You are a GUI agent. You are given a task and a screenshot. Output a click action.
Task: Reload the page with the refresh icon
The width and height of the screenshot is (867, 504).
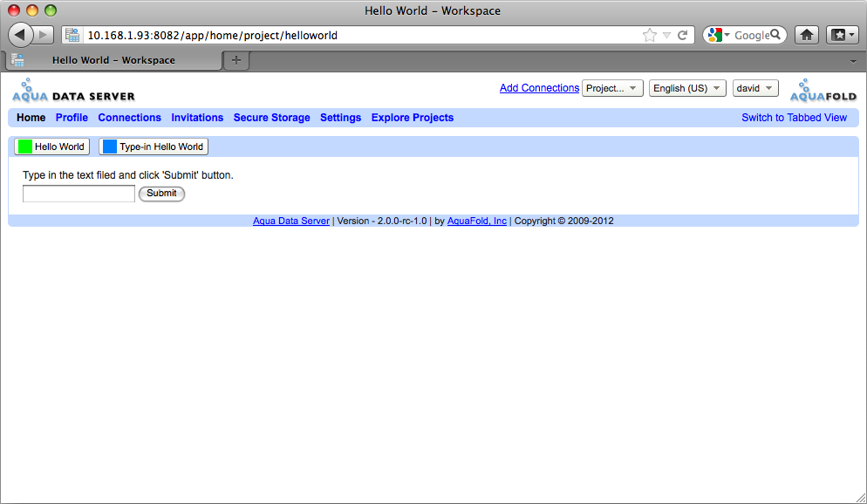click(x=683, y=36)
